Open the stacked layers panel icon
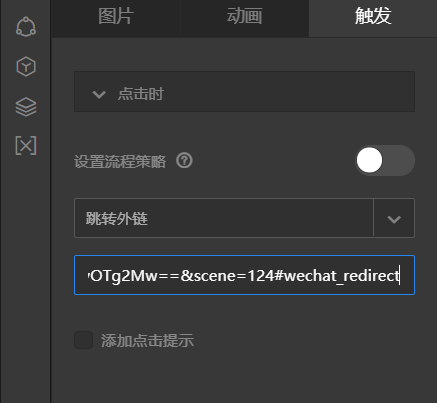The width and height of the screenshot is (437, 403). (x=26, y=107)
